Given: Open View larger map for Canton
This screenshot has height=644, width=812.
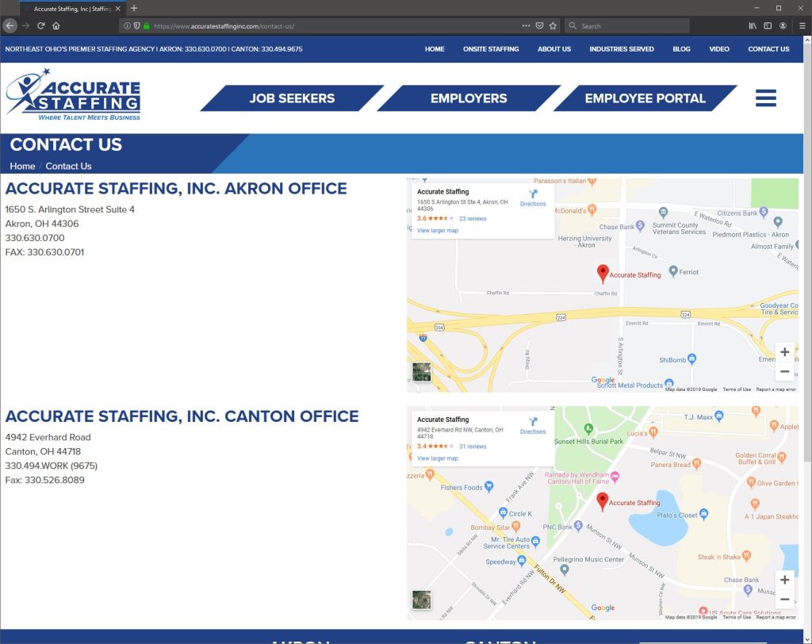Looking at the screenshot, I should coord(438,458).
